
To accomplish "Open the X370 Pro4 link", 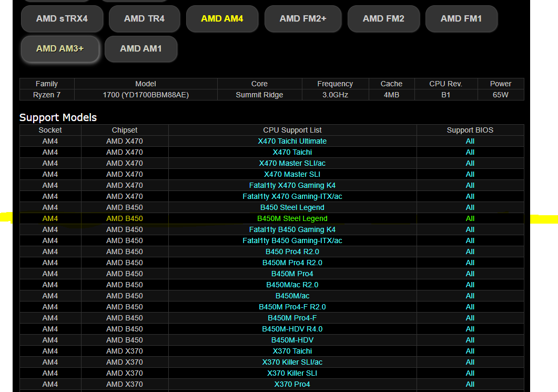I will point(292,384).
